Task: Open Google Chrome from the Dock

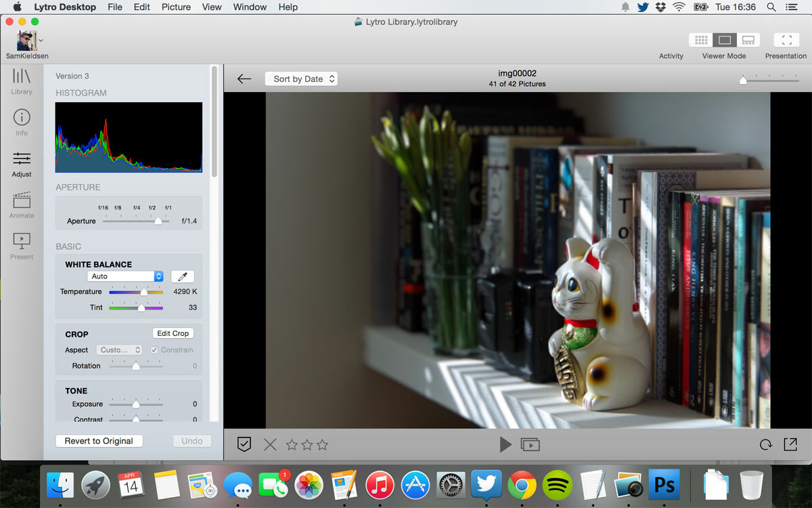Action: point(522,485)
